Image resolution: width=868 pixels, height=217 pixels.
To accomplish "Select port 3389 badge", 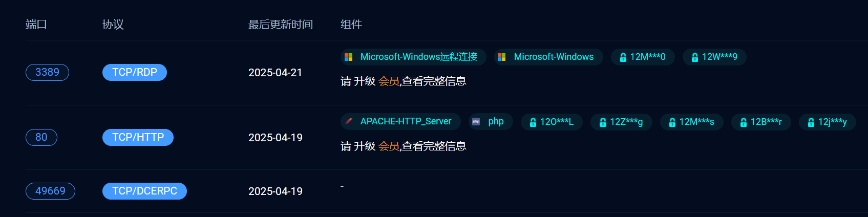I will pyautogui.click(x=47, y=72).
